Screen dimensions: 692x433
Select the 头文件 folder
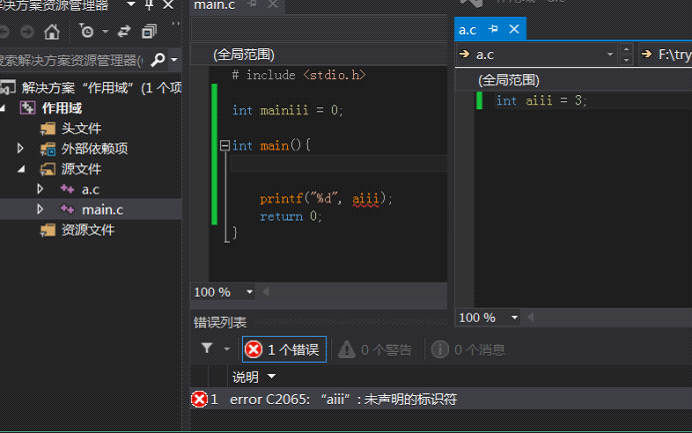81,128
